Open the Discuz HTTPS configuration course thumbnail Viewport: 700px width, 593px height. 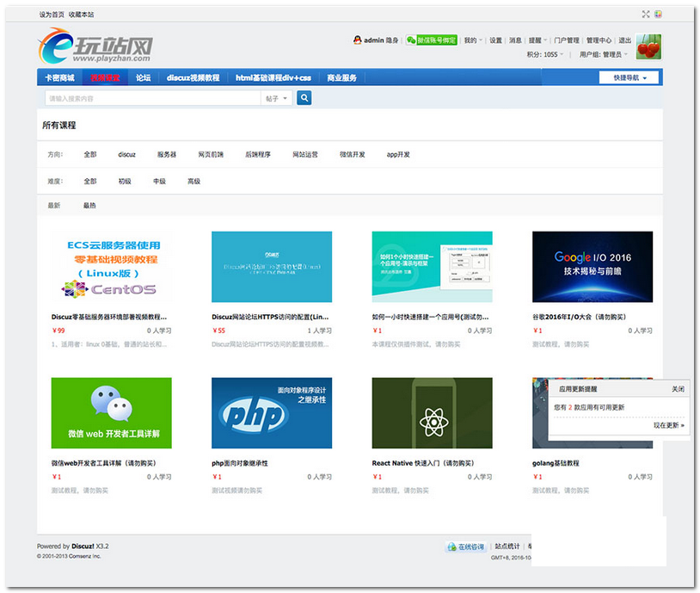pyautogui.click(x=272, y=267)
